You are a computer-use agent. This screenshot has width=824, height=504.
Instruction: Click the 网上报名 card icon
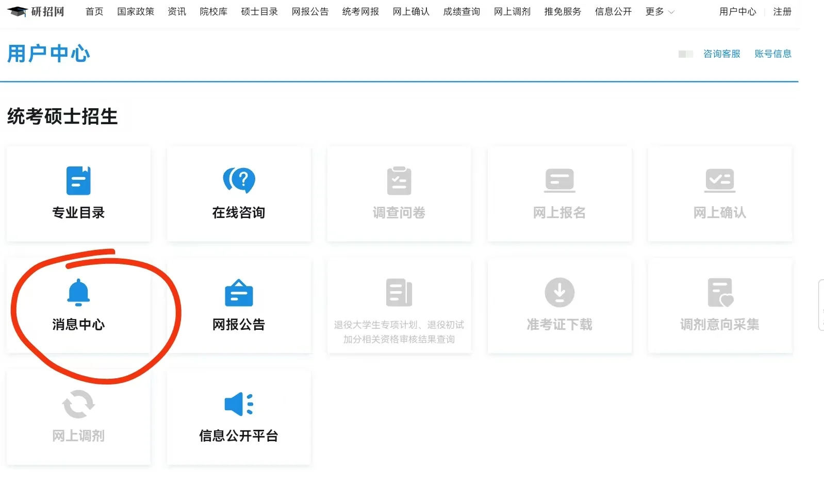(559, 180)
